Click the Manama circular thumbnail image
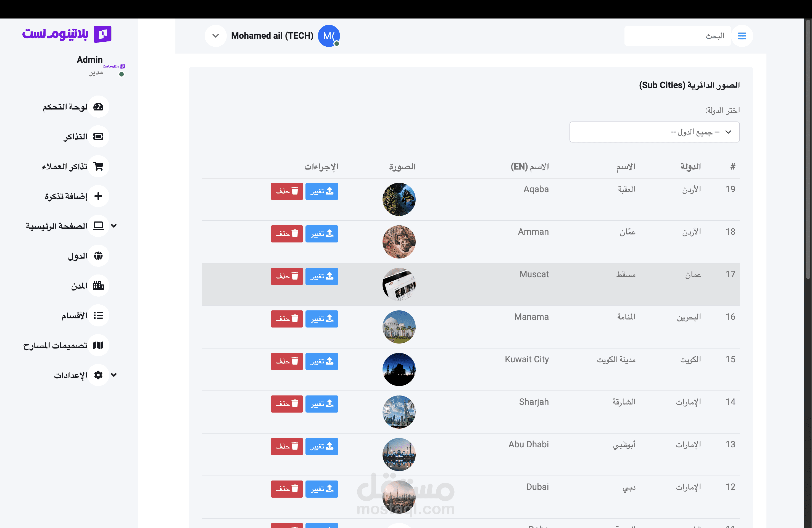Image resolution: width=812 pixels, height=528 pixels. point(399,327)
